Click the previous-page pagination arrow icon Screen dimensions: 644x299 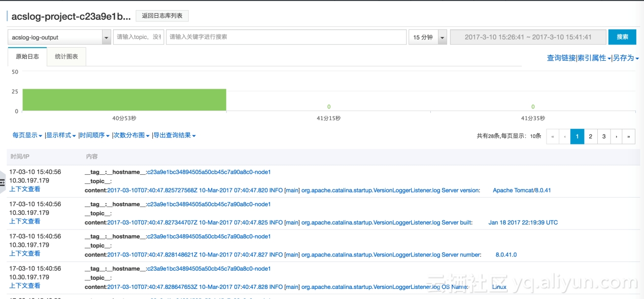pyautogui.click(x=565, y=136)
